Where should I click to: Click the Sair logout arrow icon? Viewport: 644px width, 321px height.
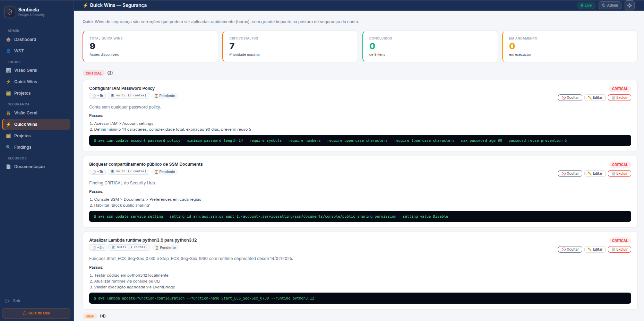(x=8, y=301)
